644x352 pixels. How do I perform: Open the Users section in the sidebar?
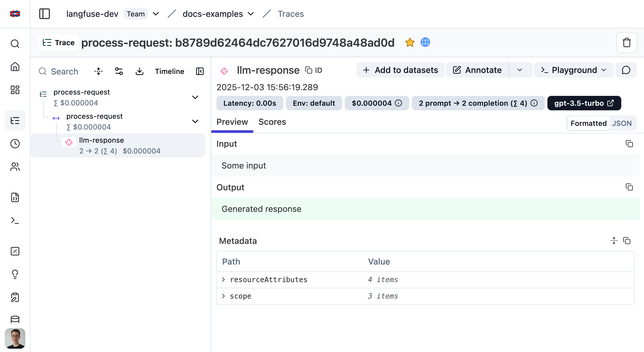(x=15, y=167)
